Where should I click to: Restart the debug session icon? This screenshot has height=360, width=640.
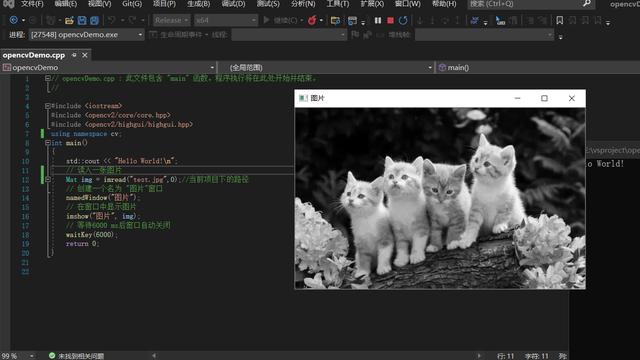[x=403, y=20]
